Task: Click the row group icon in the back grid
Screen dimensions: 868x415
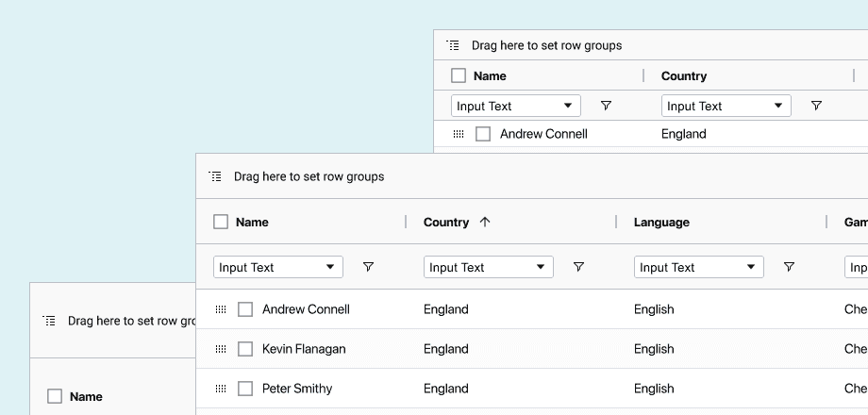Action: 453,45
